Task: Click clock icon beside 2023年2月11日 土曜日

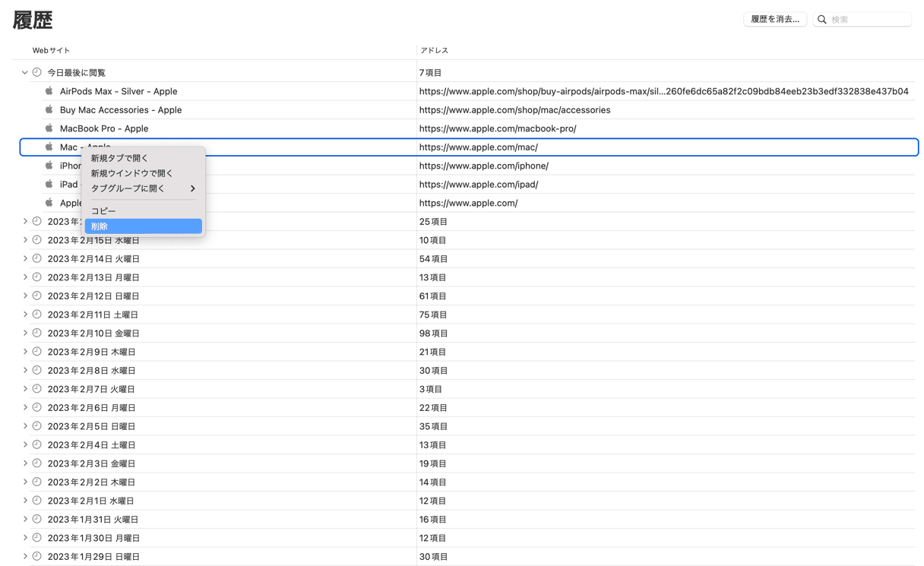Action: (36, 314)
